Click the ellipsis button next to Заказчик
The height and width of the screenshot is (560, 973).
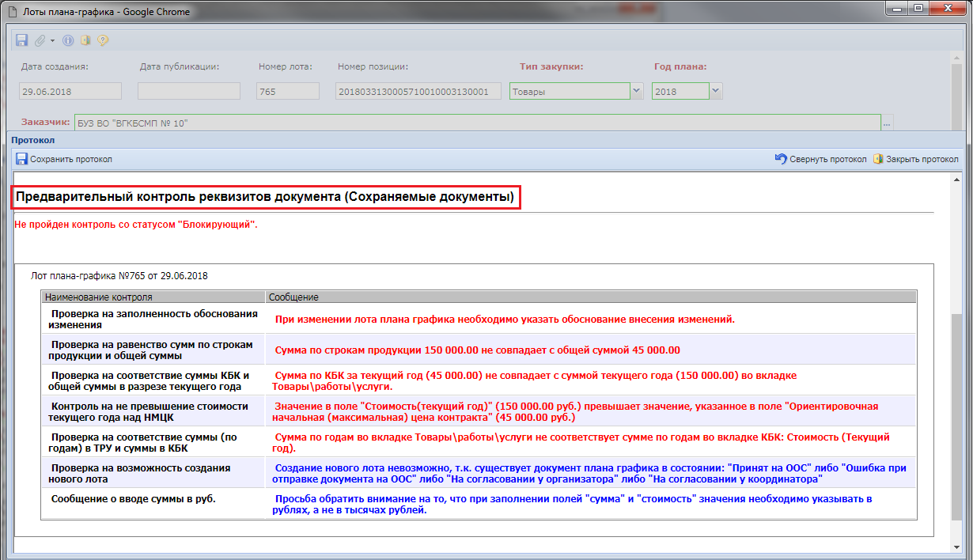click(888, 123)
